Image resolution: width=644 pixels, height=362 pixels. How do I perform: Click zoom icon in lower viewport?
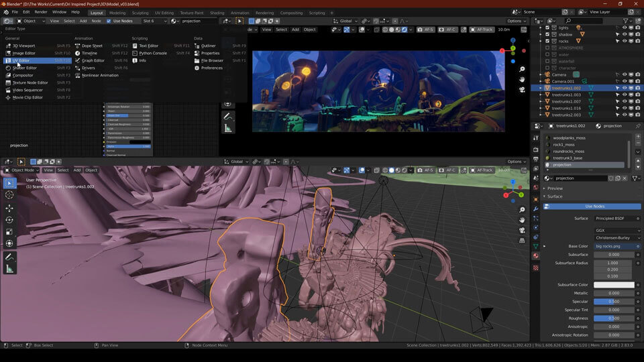522,210
